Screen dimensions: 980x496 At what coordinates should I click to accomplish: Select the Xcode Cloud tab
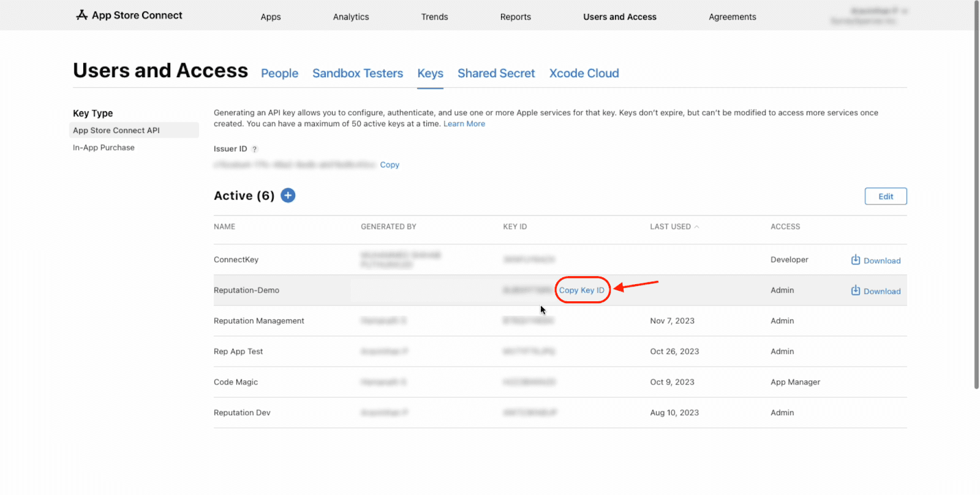(x=584, y=73)
